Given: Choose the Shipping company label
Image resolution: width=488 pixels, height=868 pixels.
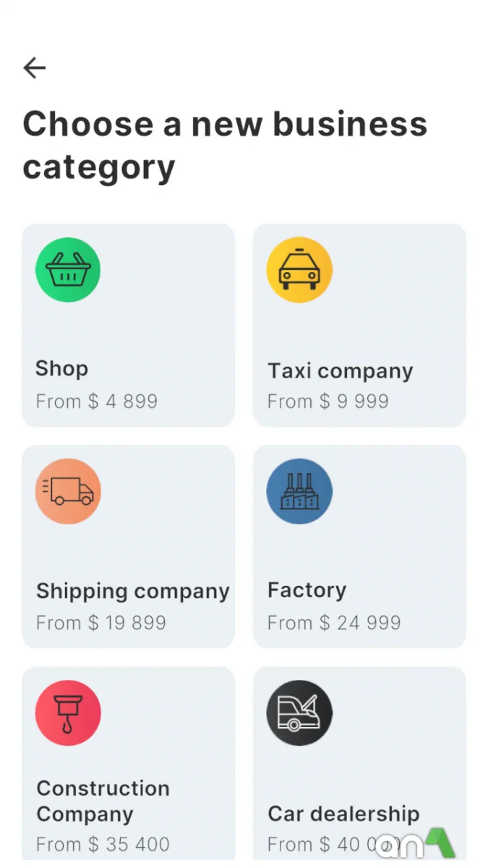Looking at the screenshot, I should click(x=133, y=591).
